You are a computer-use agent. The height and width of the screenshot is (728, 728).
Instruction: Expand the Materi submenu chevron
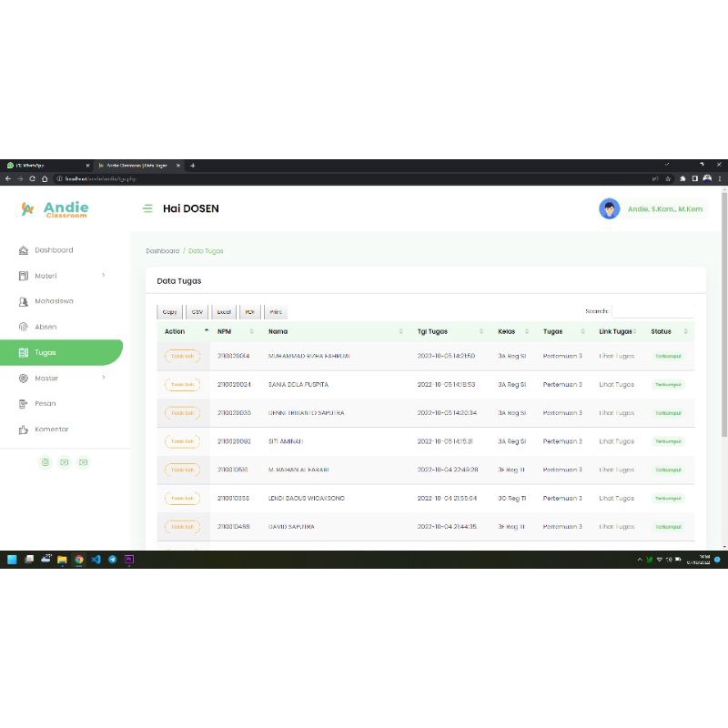pos(103,276)
